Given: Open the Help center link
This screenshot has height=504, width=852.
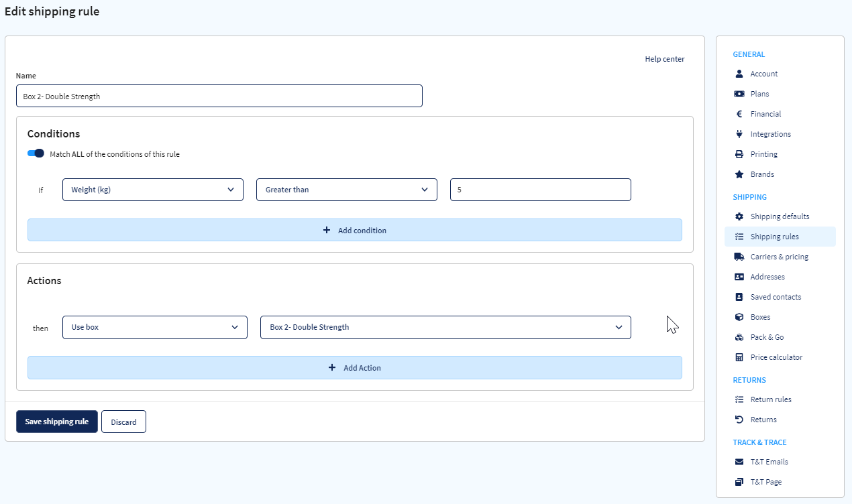Looking at the screenshot, I should pos(665,59).
